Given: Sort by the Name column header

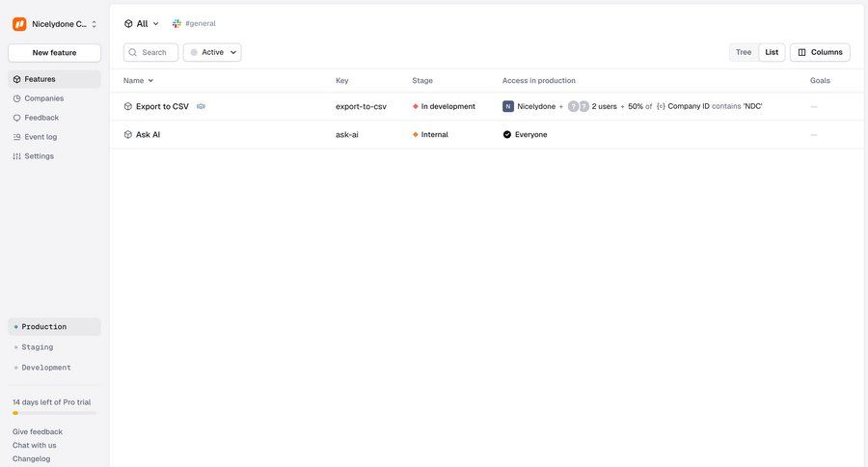Looking at the screenshot, I should pyautogui.click(x=138, y=80).
